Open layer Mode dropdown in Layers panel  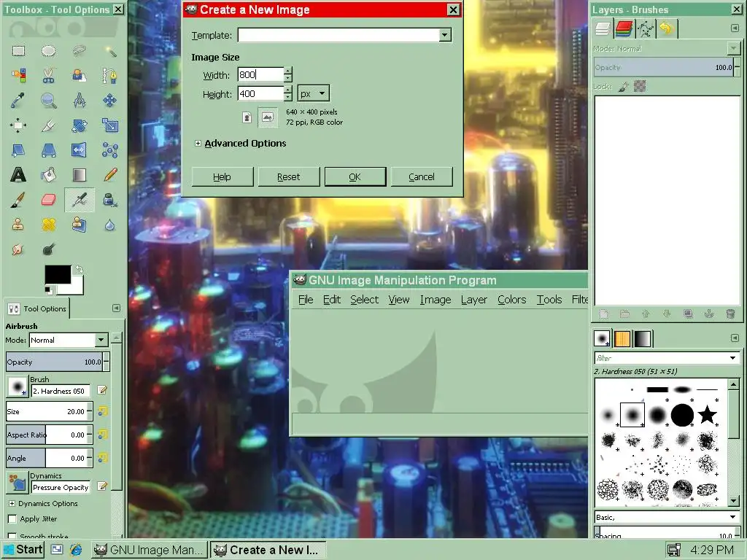click(733, 49)
